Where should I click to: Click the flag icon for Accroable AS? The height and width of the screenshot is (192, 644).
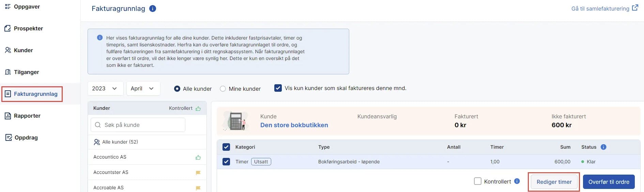pos(198,188)
